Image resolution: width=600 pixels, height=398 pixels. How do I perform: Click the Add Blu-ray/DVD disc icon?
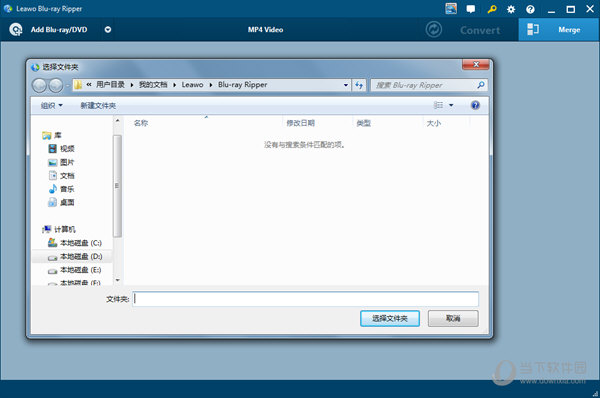point(16,29)
